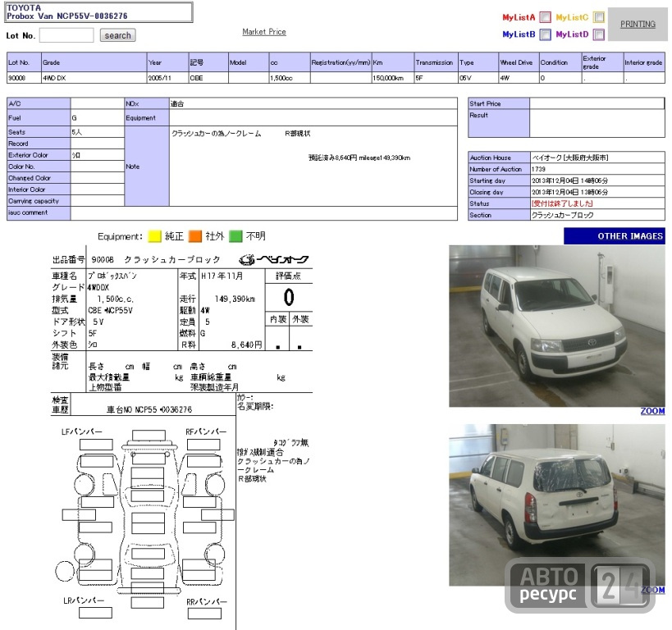672x630 pixels.
Task: Click the Starting day value '14時06分'
Action: (593, 180)
